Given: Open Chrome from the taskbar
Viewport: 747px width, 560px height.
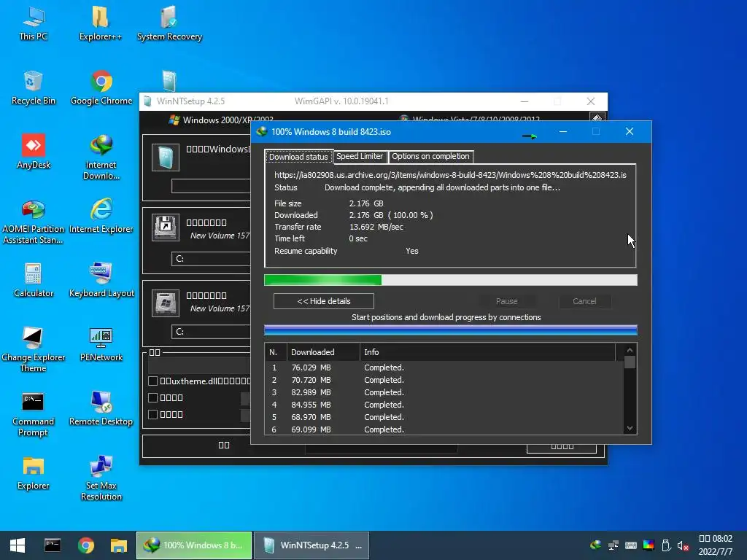Looking at the screenshot, I should pyautogui.click(x=86, y=545).
